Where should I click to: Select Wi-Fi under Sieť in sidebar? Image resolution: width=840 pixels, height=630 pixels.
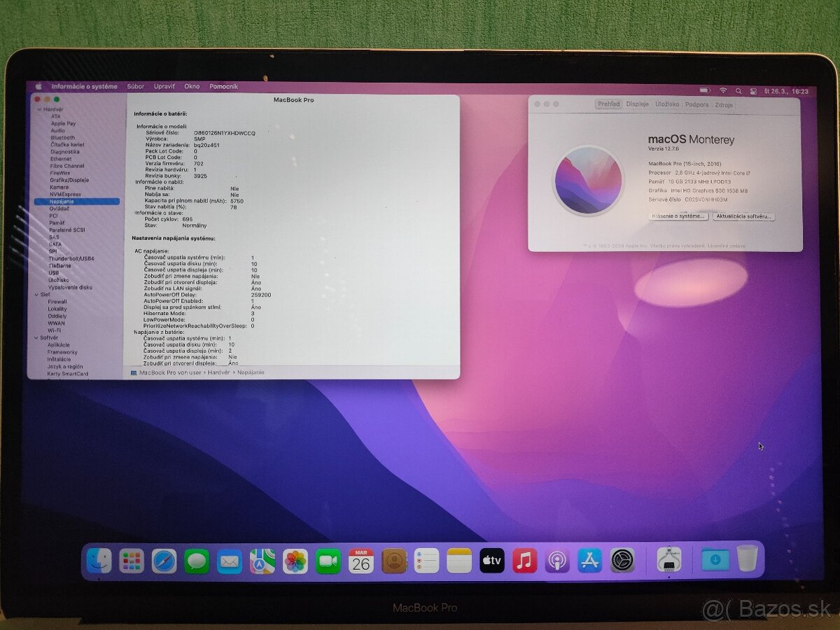54,330
